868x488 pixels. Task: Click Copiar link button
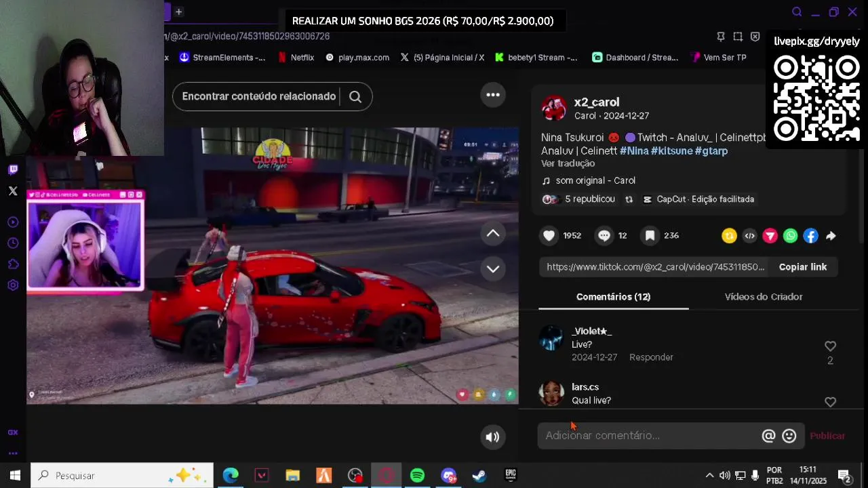(x=803, y=267)
